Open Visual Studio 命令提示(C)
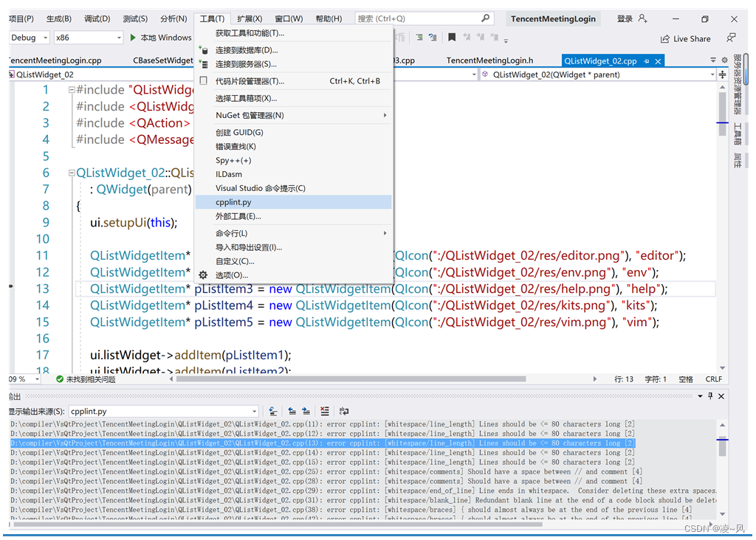The height and width of the screenshot is (540, 756). 294,188
